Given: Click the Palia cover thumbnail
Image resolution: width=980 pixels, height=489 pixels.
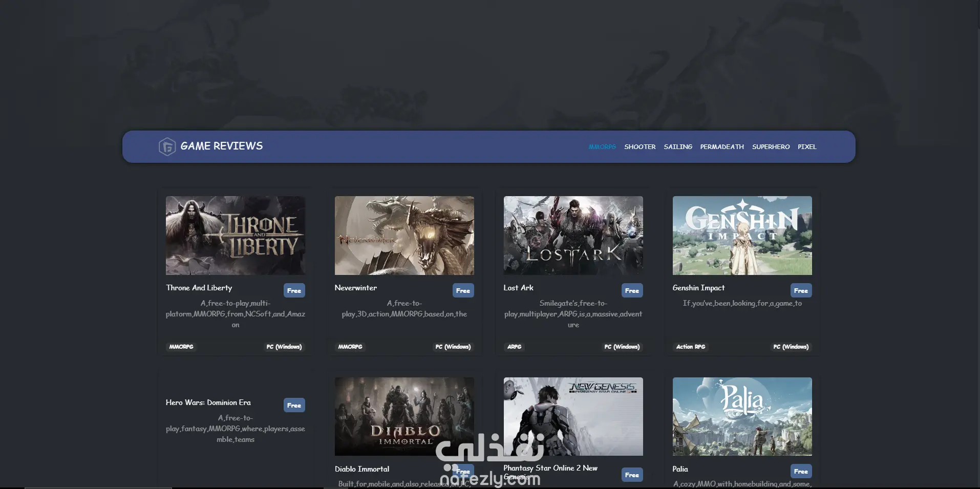Looking at the screenshot, I should [x=742, y=417].
